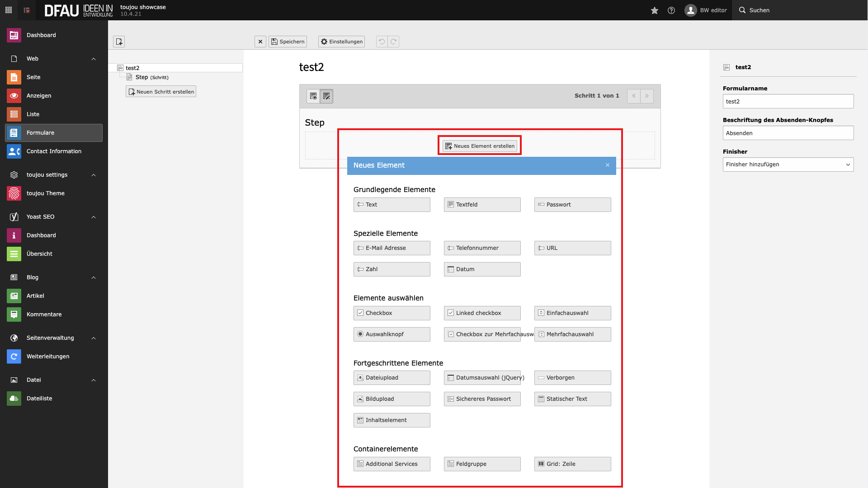868x488 pixels.
Task: Add a Mehrfachauswahl element
Action: pyautogui.click(x=573, y=334)
